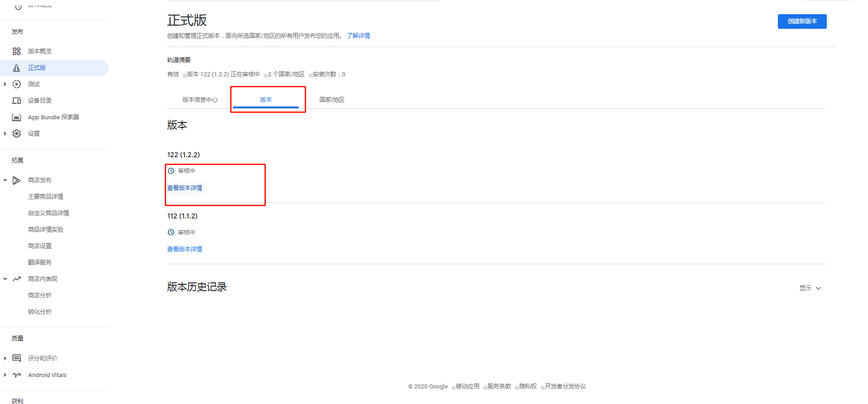Click the 112 (1.1.2) version title
This screenshot has height=404, width=868.
(x=183, y=216)
